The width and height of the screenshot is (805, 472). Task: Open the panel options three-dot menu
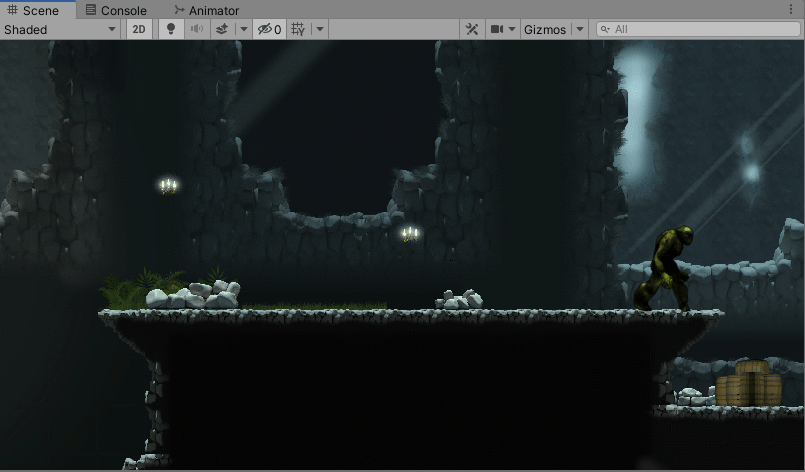point(791,9)
